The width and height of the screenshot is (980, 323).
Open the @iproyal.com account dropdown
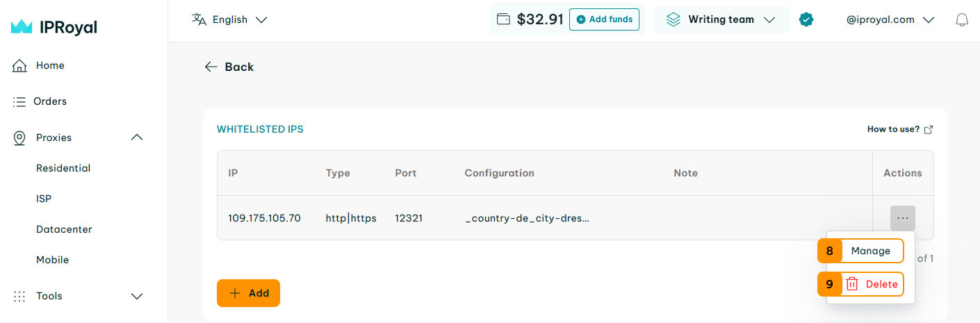890,19
